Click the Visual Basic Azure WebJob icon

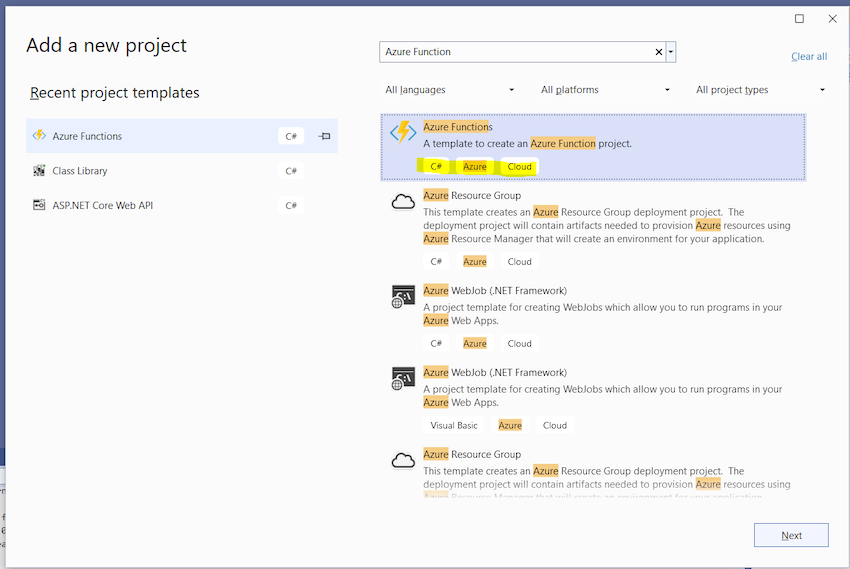pyautogui.click(x=403, y=378)
